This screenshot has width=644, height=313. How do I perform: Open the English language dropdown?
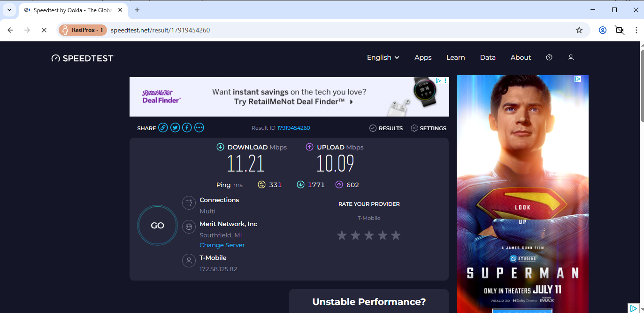[x=383, y=57]
